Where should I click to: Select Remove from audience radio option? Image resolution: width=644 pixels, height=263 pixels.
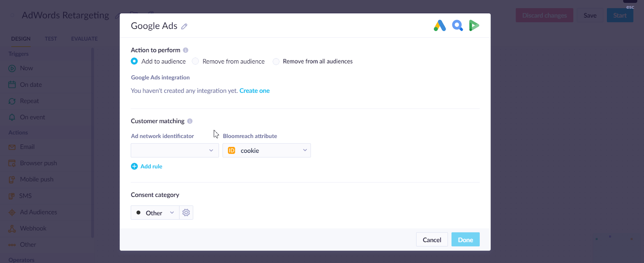click(195, 61)
